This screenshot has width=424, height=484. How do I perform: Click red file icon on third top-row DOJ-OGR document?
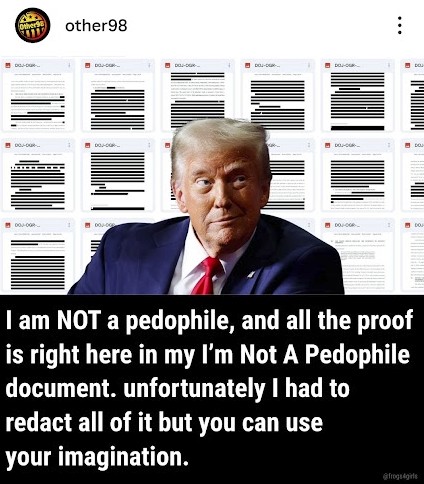[x=167, y=65]
